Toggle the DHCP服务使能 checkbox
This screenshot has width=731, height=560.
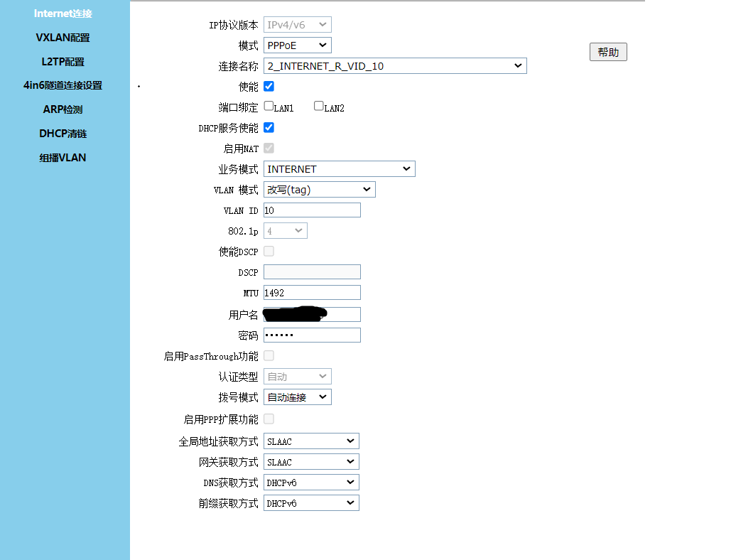tap(269, 128)
